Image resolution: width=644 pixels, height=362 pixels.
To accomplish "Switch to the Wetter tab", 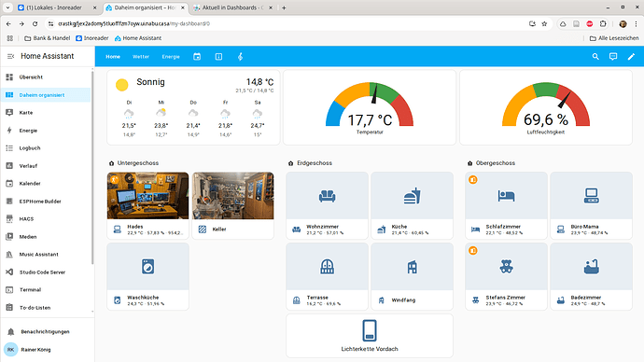I will 141,57.
